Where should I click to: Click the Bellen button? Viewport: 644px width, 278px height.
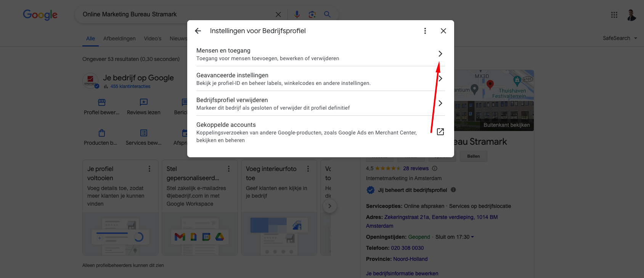(x=474, y=156)
